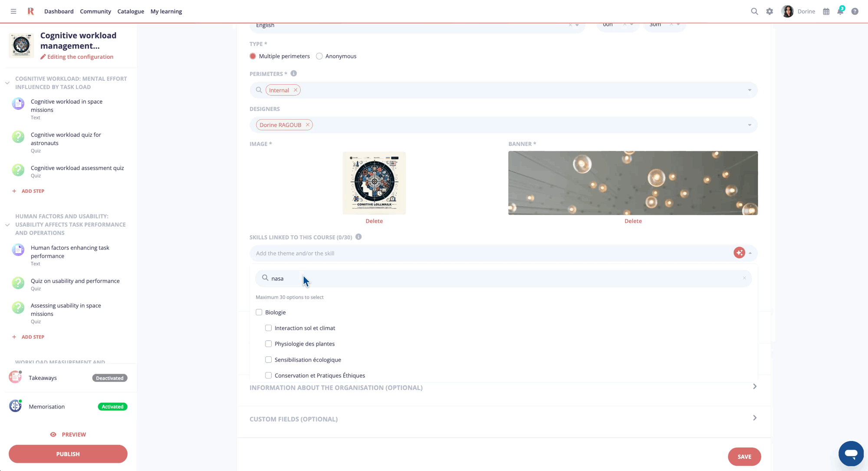Open the chat support bubble

(851, 453)
